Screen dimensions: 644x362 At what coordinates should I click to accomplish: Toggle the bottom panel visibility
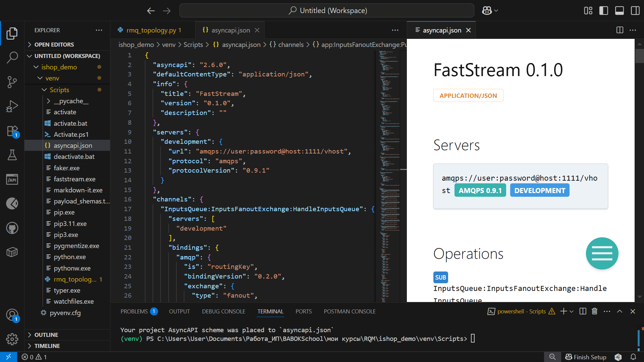pos(620,11)
